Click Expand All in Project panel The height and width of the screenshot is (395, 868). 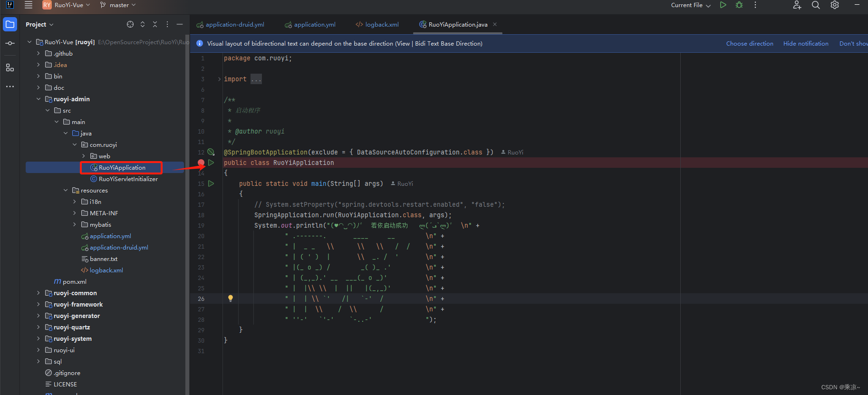click(x=143, y=24)
